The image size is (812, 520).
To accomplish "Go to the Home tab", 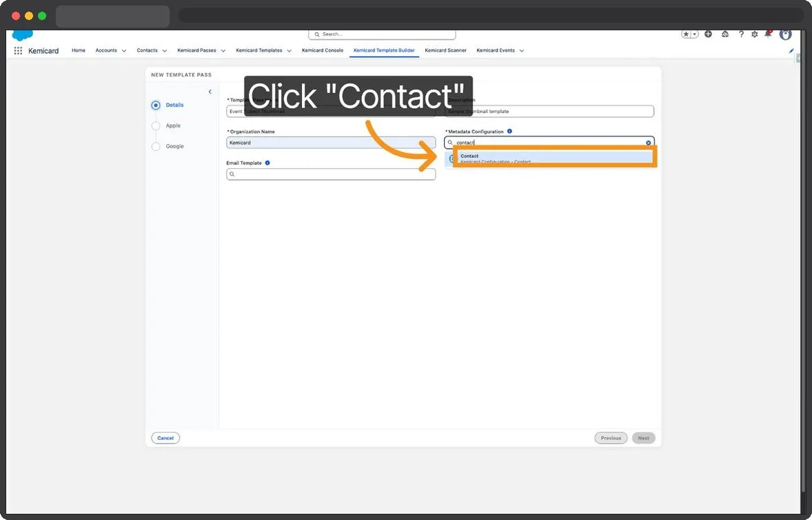I will (x=79, y=50).
